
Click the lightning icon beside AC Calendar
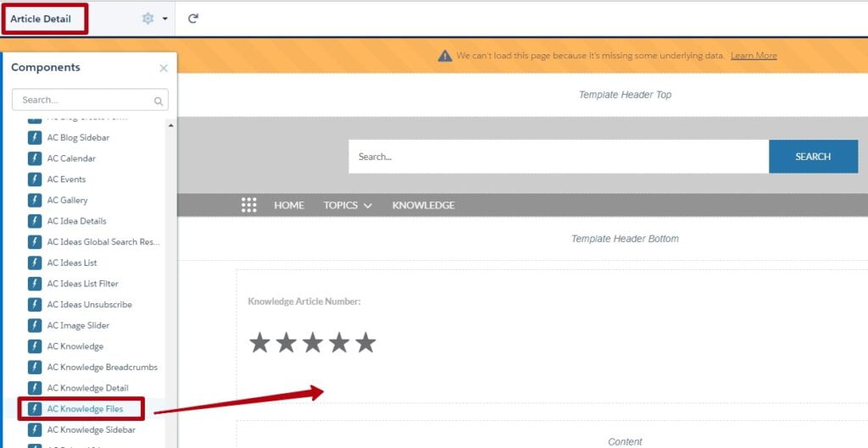[35, 158]
